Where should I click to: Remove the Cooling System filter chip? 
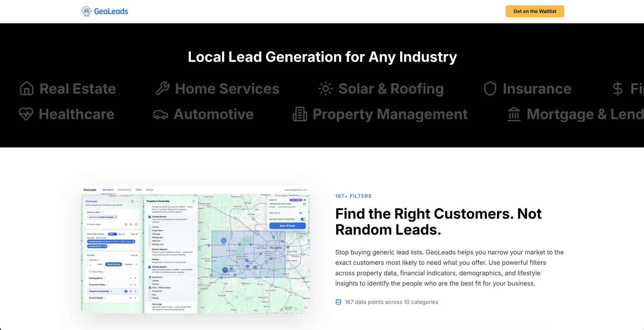tap(105, 246)
